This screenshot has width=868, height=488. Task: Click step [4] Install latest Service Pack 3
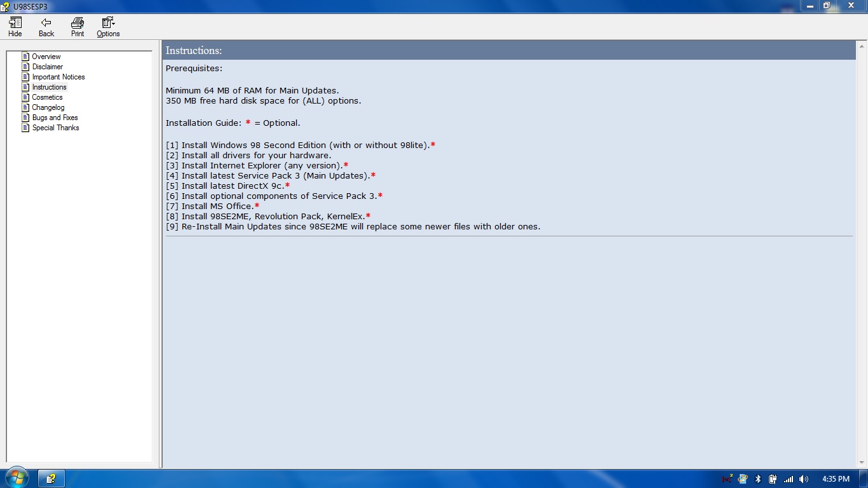click(271, 176)
